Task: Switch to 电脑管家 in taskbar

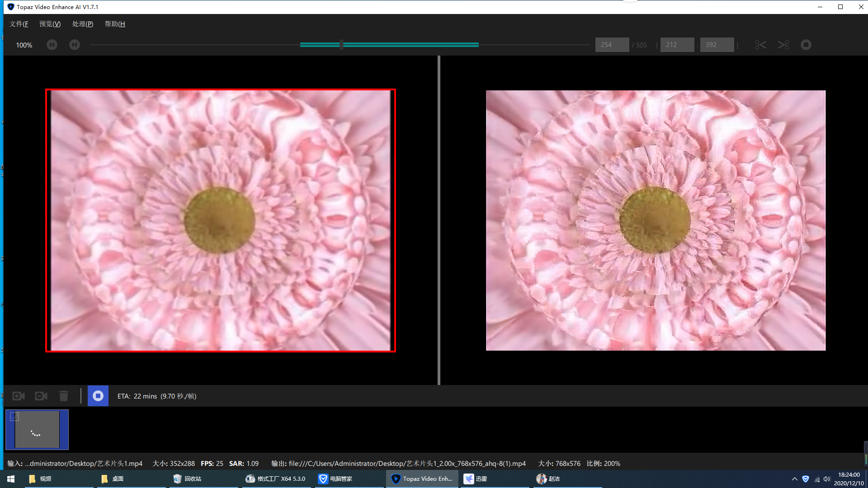Action: [x=349, y=479]
